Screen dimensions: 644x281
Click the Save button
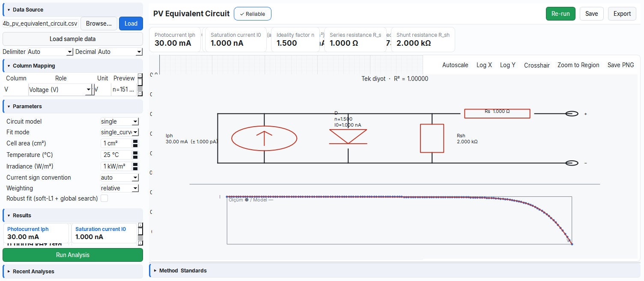click(591, 14)
